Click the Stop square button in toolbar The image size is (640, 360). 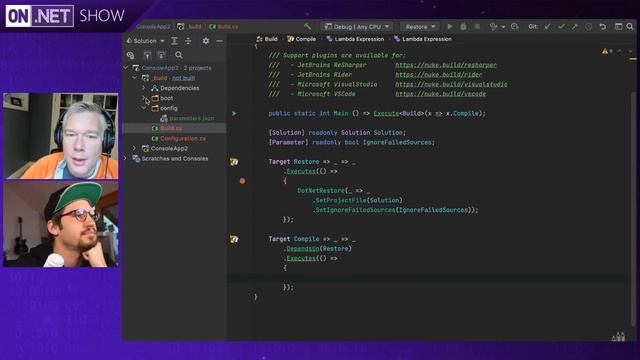[477, 27]
